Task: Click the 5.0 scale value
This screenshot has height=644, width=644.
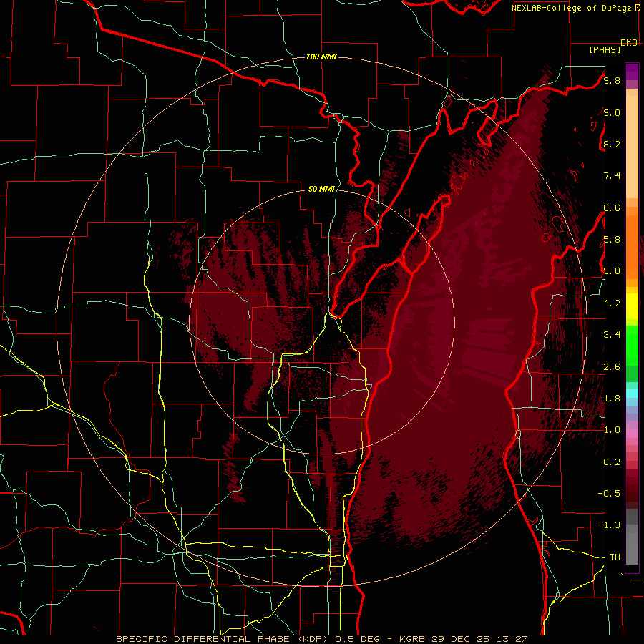Action: [x=612, y=271]
